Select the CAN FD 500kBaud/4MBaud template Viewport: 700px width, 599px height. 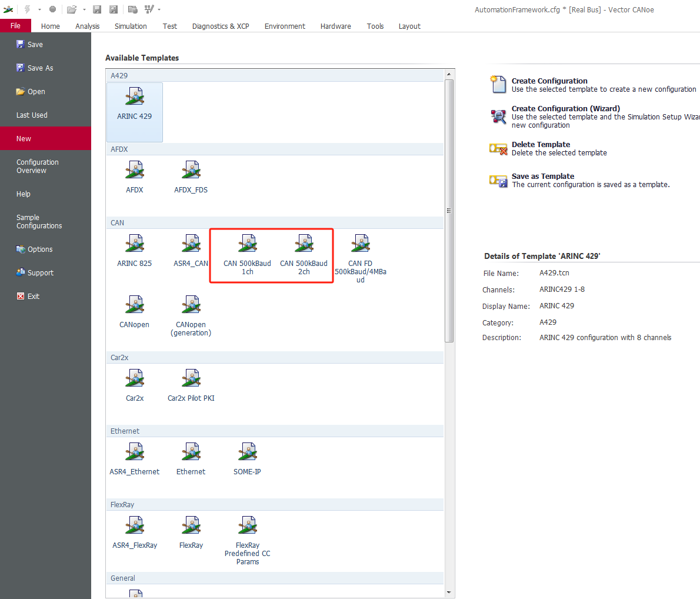pos(360,259)
